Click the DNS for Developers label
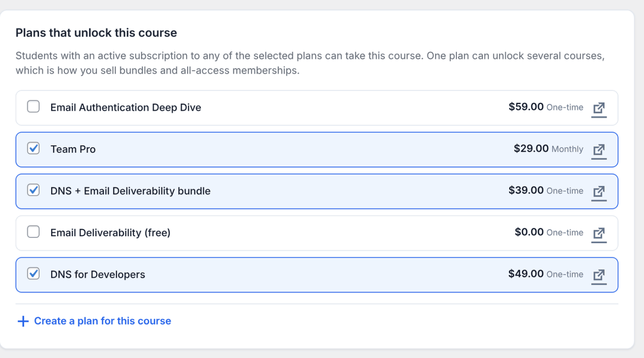644x358 pixels. click(x=98, y=274)
